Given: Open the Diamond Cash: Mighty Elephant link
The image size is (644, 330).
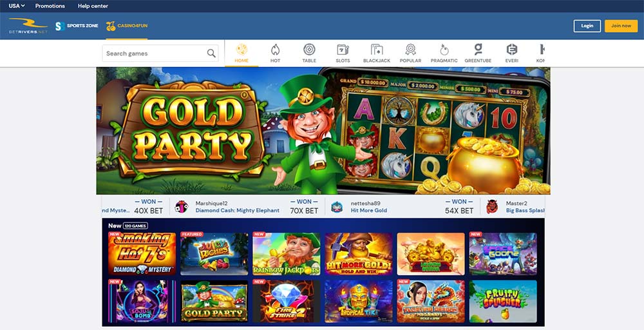Looking at the screenshot, I should click(x=238, y=210).
